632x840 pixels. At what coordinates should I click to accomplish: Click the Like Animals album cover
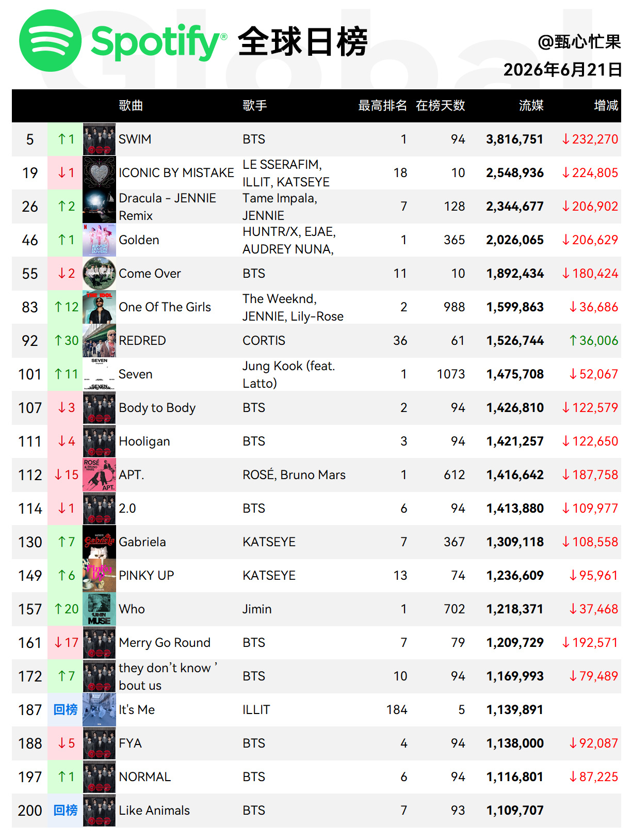coord(99,811)
